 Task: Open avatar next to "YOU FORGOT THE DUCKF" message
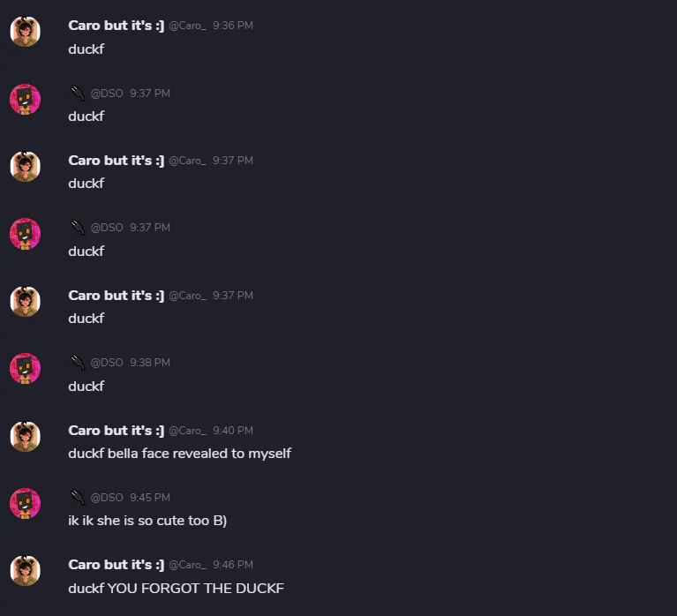pos(25,570)
